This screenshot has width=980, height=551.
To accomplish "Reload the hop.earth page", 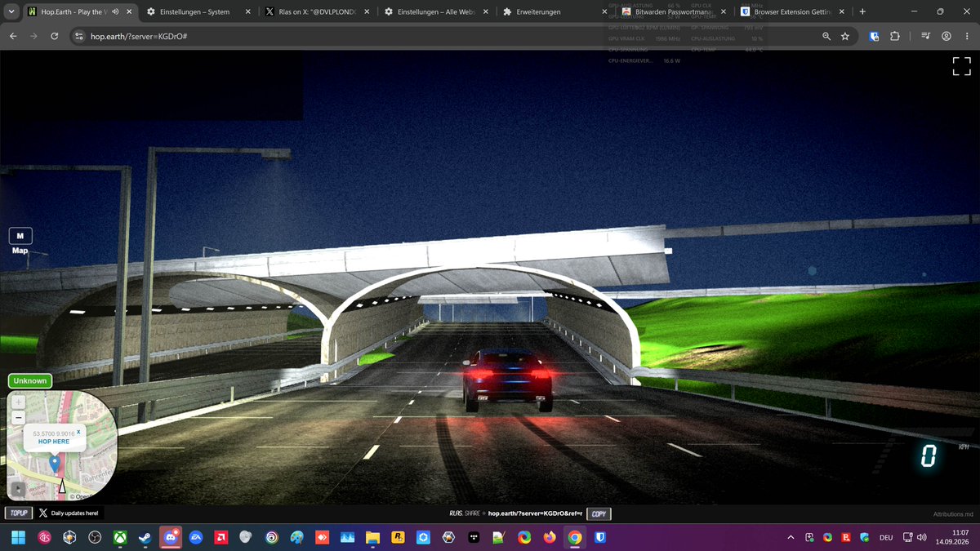I will 54,37.
